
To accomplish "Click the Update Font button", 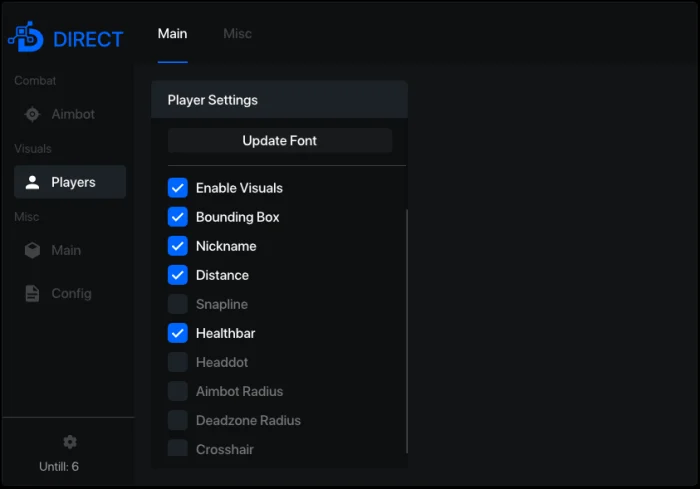I will pyautogui.click(x=280, y=141).
